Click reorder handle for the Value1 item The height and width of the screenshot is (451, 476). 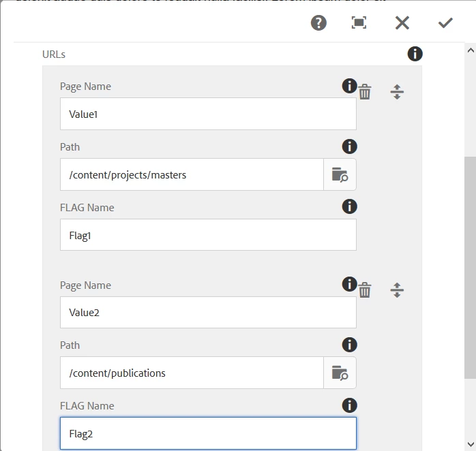397,92
